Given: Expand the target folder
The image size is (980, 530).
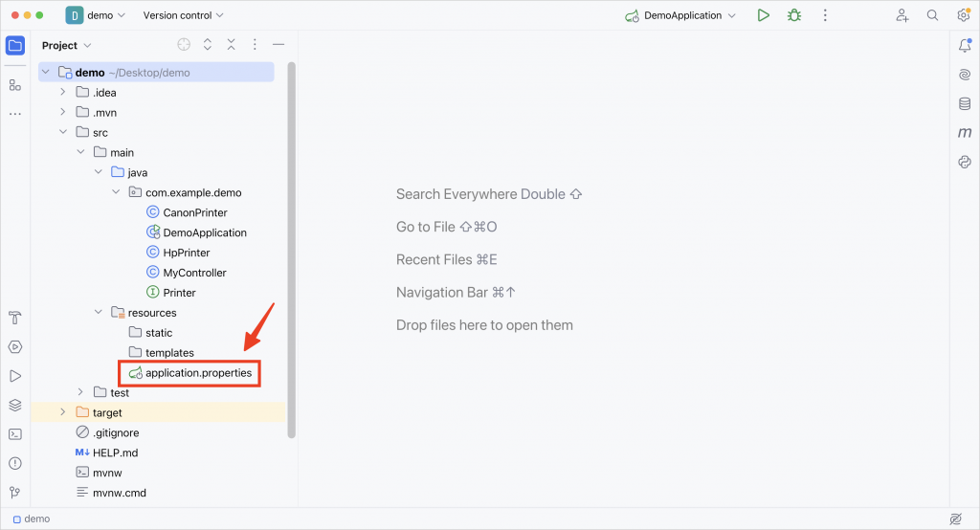Looking at the screenshot, I should [62, 412].
